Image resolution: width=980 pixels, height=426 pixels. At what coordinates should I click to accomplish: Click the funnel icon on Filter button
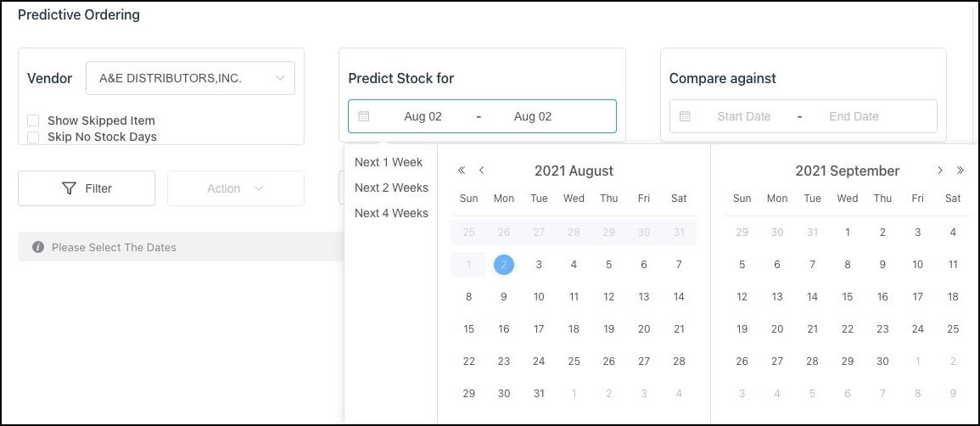click(x=70, y=188)
